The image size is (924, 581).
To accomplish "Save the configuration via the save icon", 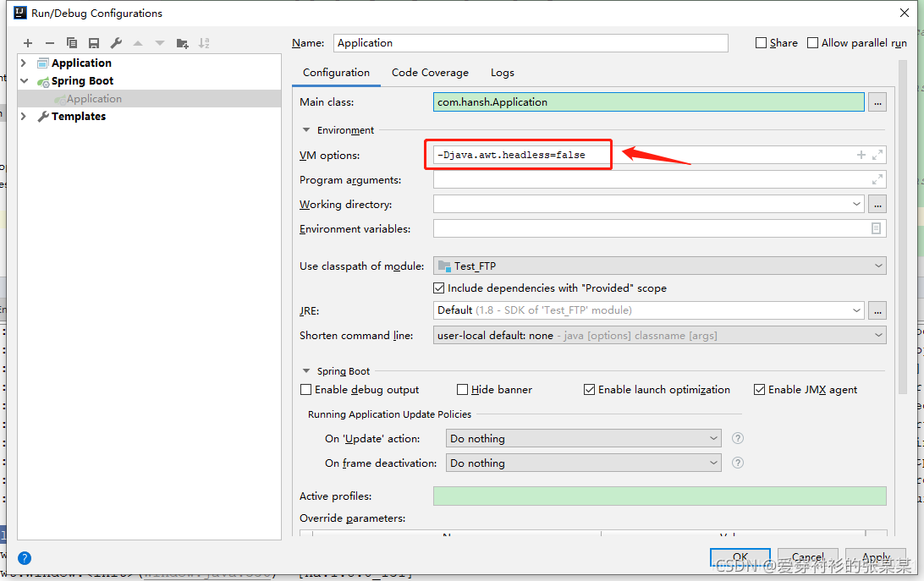I will point(94,42).
